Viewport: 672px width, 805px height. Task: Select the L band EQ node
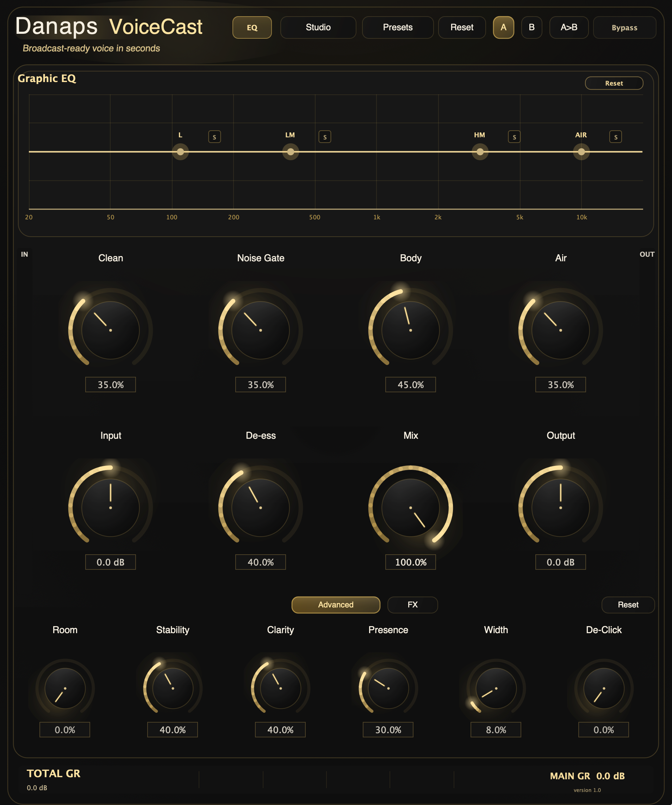pyautogui.click(x=180, y=152)
